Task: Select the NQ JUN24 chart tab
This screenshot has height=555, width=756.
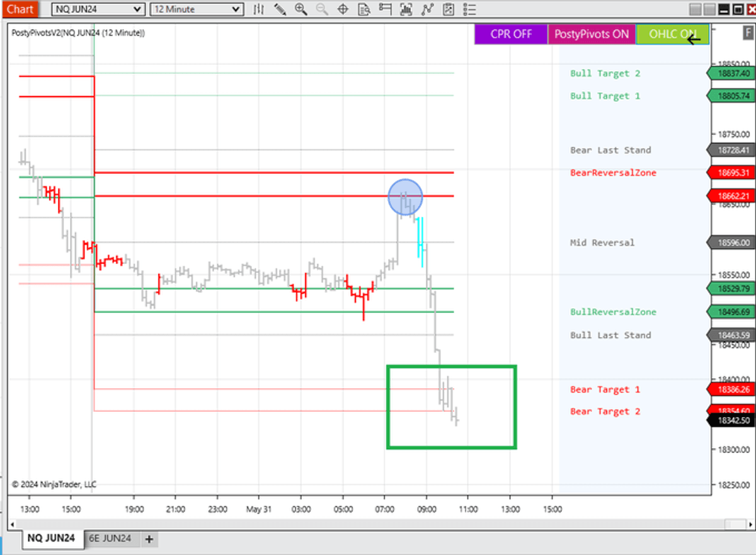Action: point(51,538)
